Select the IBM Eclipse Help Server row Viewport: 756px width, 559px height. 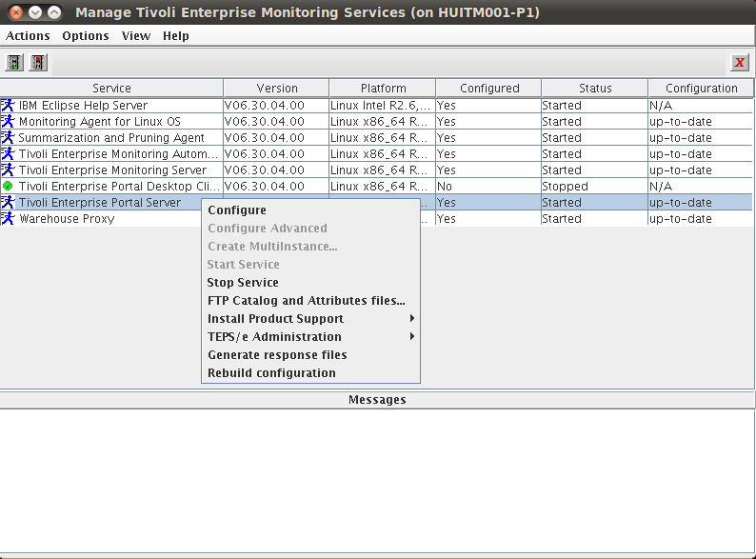point(376,105)
